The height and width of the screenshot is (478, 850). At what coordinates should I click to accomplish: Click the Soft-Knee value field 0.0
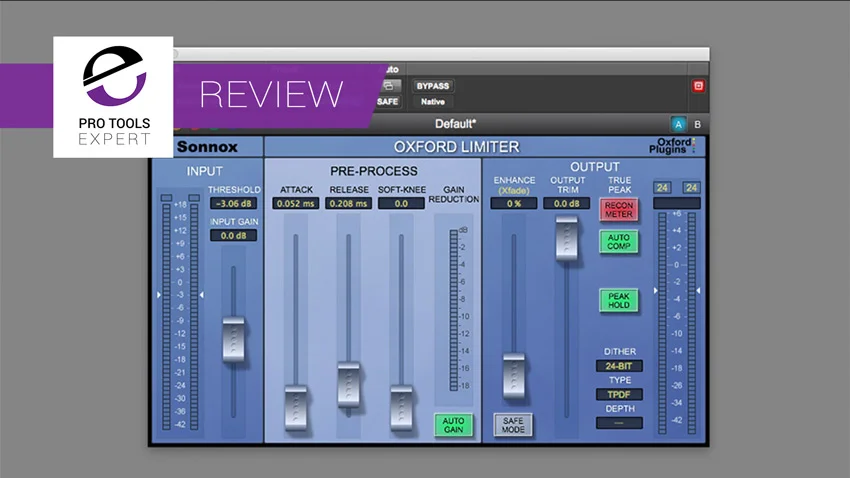coord(401,204)
